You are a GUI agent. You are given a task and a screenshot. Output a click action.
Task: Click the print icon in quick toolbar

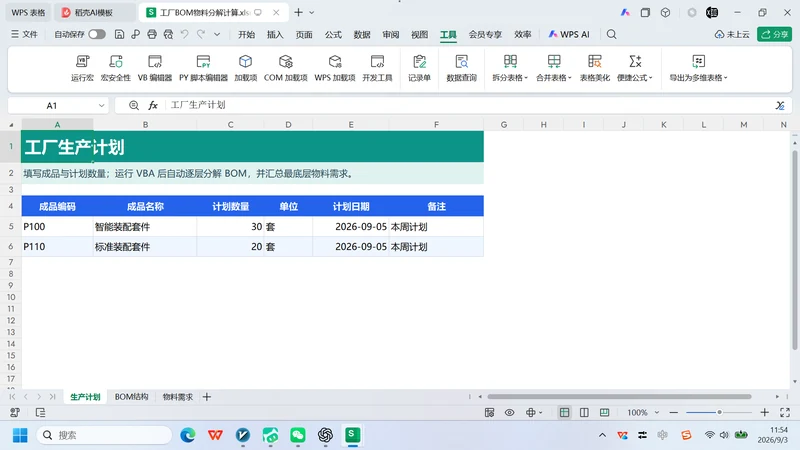tap(152, 34)
